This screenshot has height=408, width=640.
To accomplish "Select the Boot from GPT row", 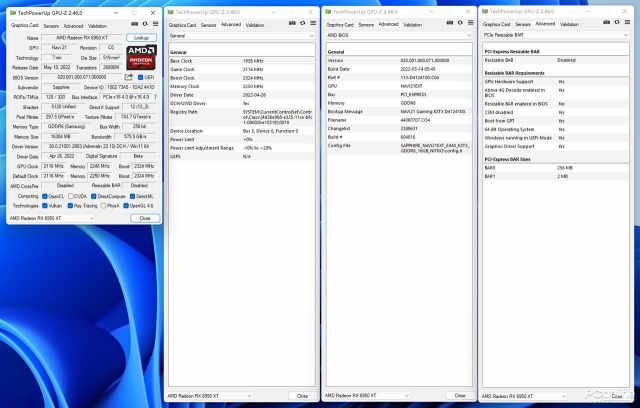I will click(x=556, y=121).
